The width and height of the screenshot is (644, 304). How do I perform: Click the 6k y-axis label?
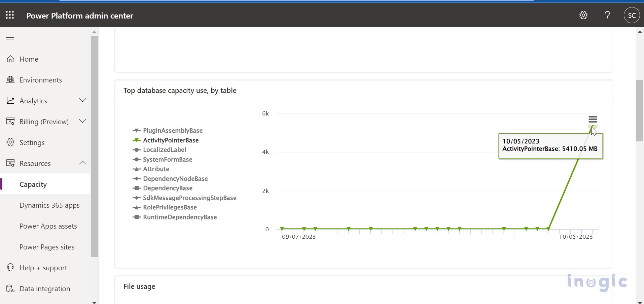click(x=265, y=113)
